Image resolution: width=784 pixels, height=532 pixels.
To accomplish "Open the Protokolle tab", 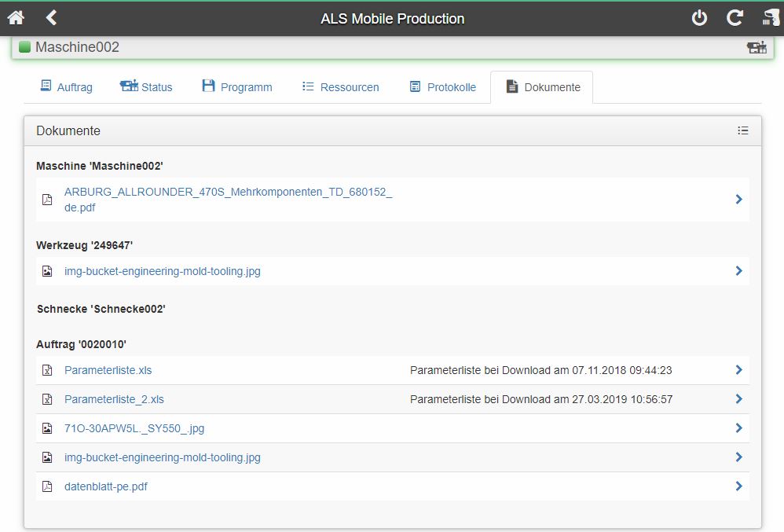I will (x=442, y=87).
